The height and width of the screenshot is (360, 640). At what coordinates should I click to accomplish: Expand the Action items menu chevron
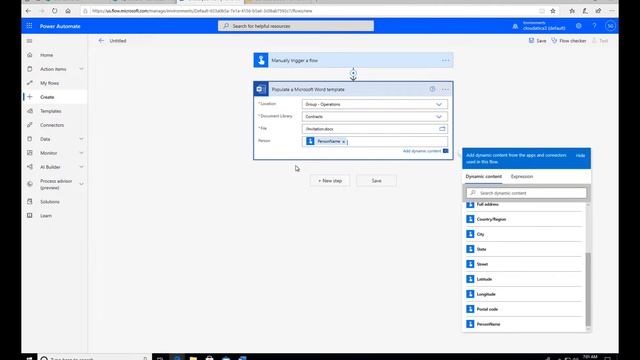[81, 69]
